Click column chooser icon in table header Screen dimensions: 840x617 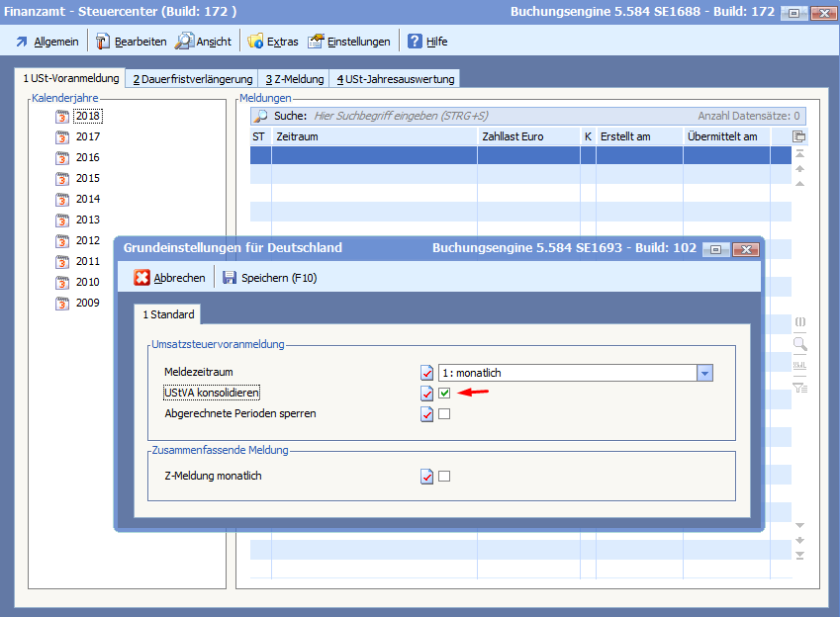[x=799, y=136]
